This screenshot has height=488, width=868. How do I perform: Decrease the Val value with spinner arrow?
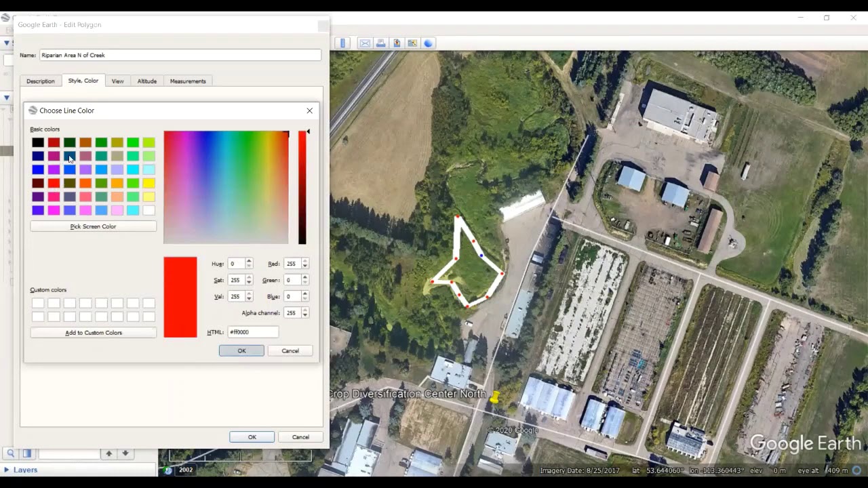click(249, 299)
